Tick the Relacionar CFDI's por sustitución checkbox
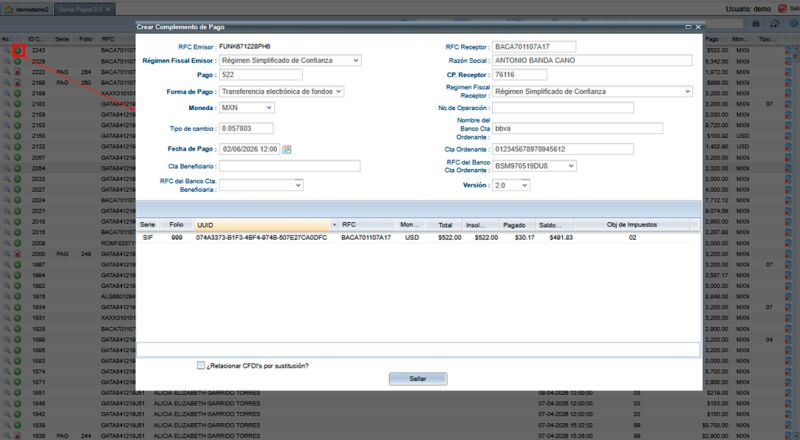800x440 pixels. [x=201, y=365]
